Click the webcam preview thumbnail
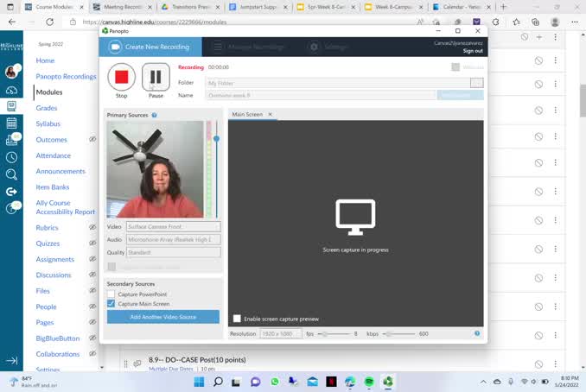 (155, 169)
